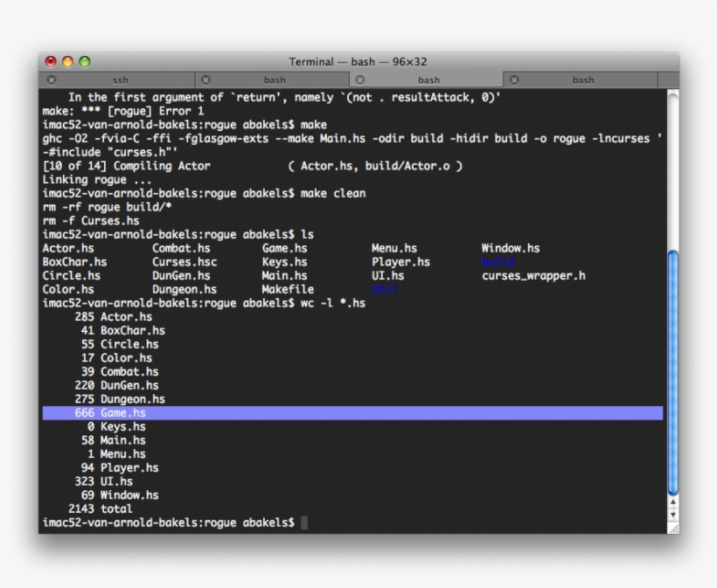The width and height of the screenshot is (717, 588).
Task: Switch to the ssh tab
Action: [x=120, y=80]
